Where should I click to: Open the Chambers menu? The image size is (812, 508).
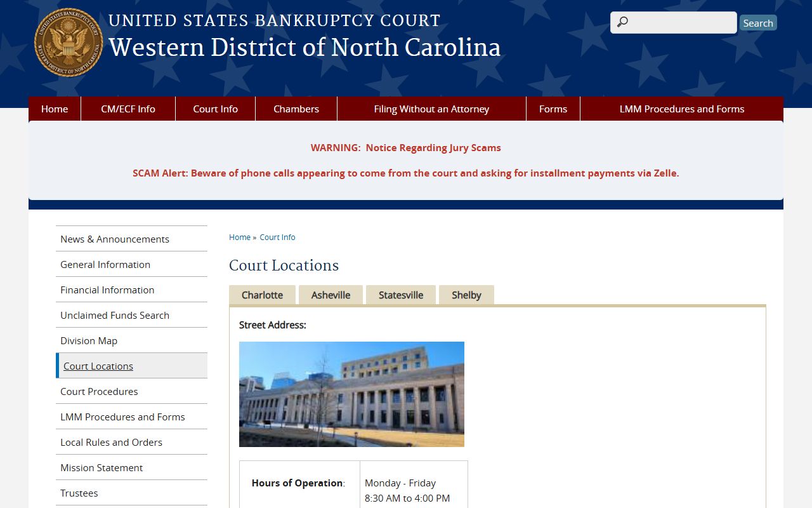tap(296, 109)
